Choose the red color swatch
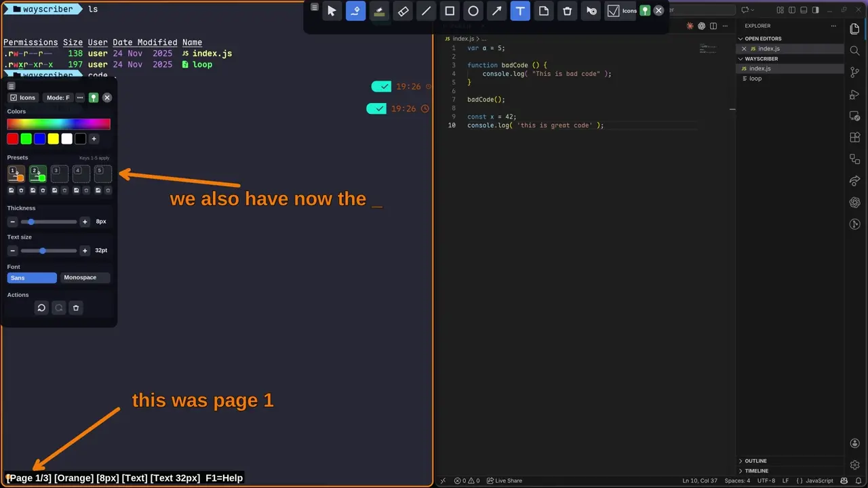The image size is (868, 488). coord(12,139)
